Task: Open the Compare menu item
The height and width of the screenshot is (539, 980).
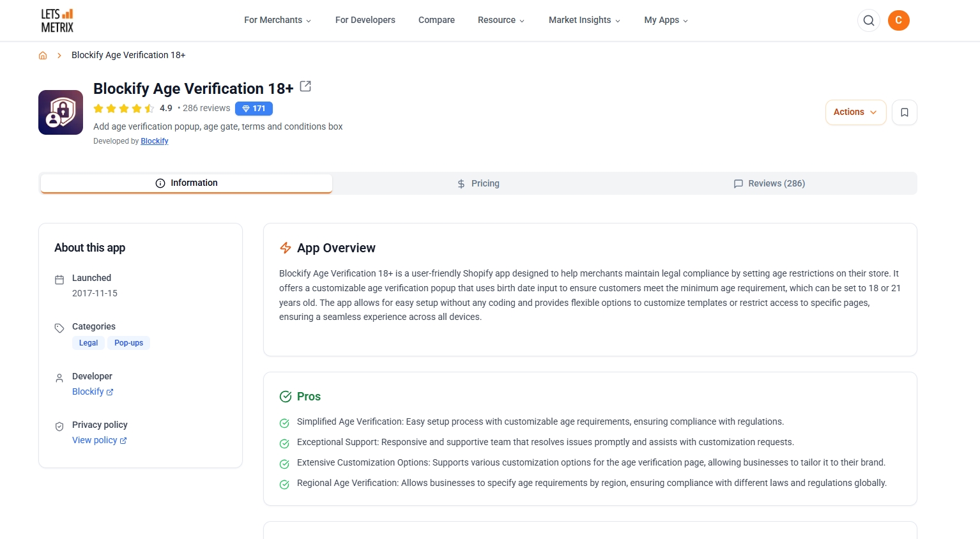Action: click(x=436, y=20)
